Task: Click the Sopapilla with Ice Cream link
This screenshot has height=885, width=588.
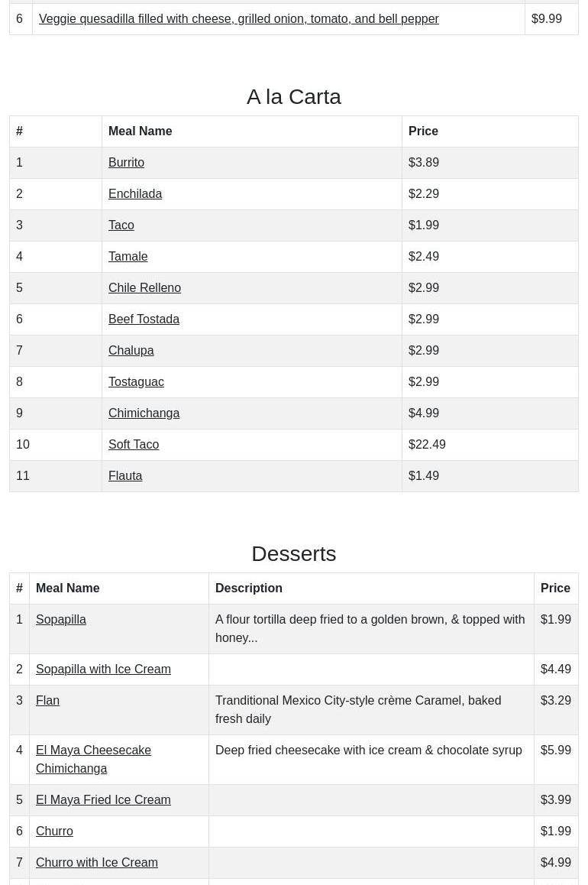Action: (x=103, y=669)
